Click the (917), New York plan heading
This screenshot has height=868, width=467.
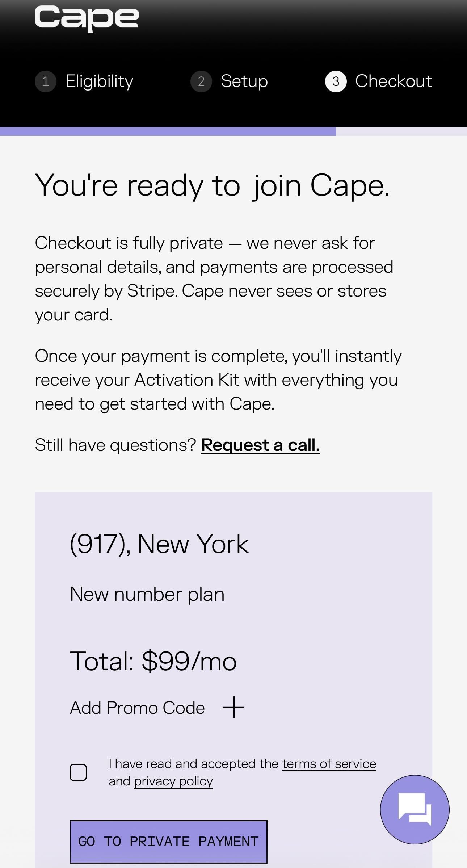point(159,544)
